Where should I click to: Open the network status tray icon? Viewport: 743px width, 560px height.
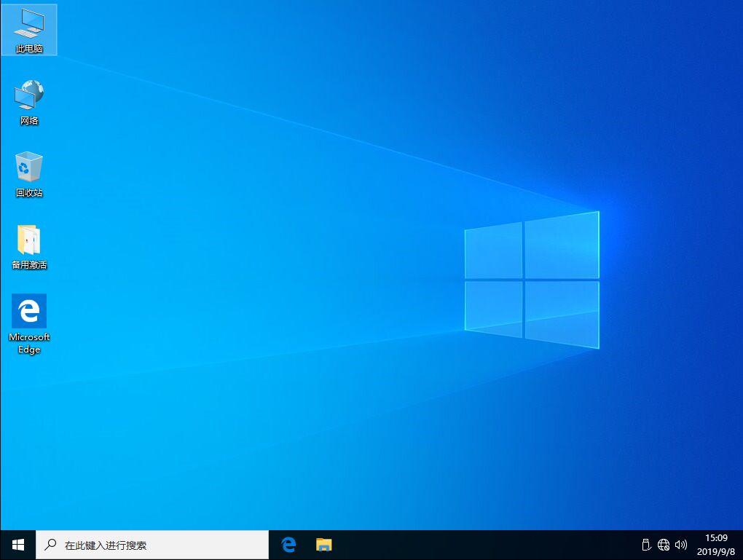(664, 545)
